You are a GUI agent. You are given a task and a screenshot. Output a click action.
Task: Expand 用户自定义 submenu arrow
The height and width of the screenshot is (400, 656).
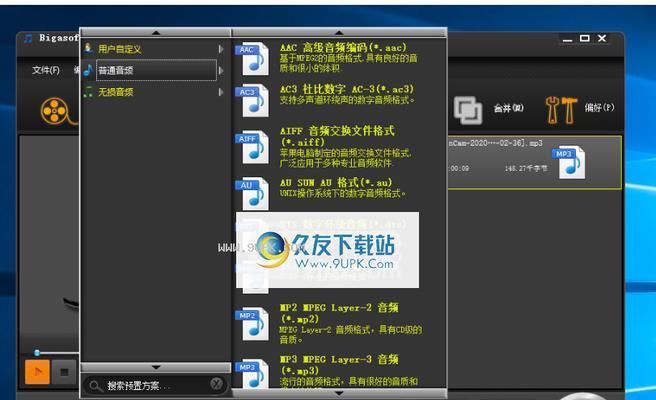[220, 49]
